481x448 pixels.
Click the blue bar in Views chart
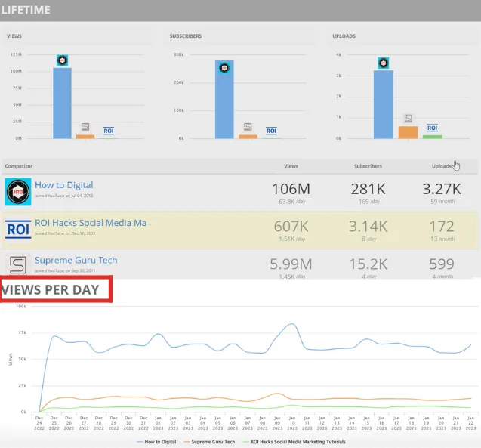pyautogui.click(x=62, y=103)
